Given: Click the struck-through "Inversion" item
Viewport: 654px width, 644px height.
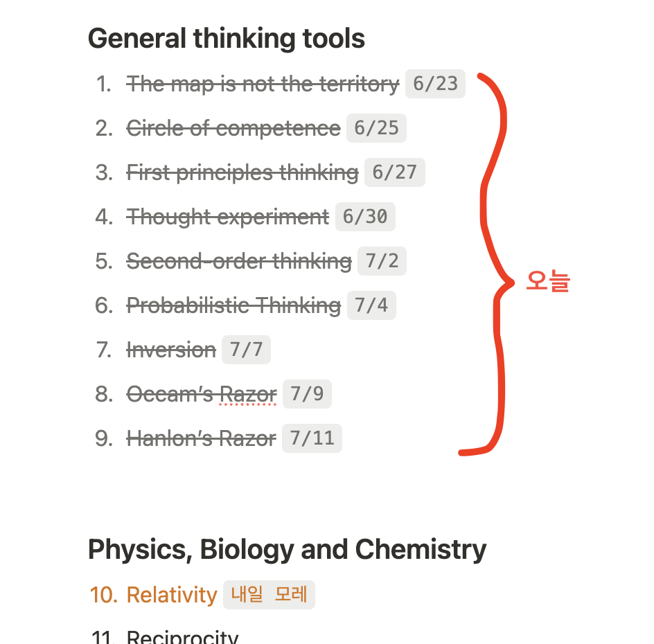Looking at the screenshot, I should [x=171, y=350].
